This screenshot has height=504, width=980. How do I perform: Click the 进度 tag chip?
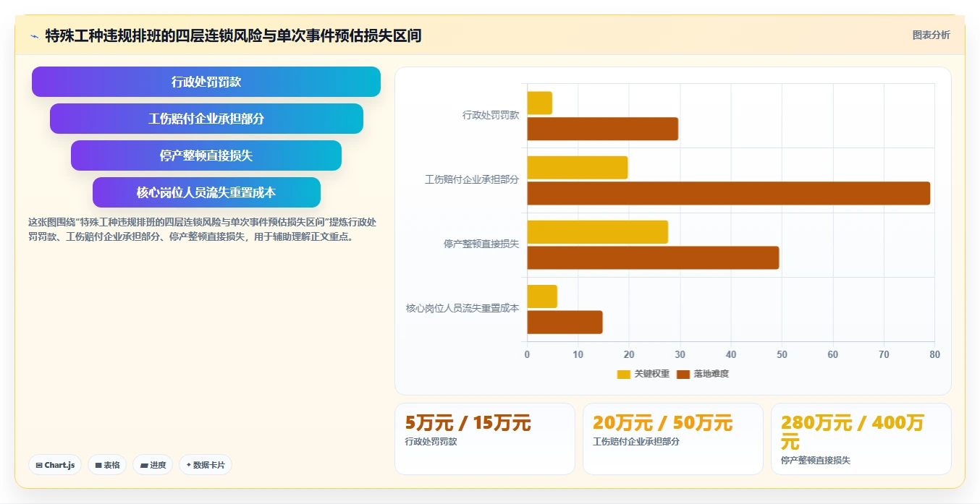[x=153, y=465]
